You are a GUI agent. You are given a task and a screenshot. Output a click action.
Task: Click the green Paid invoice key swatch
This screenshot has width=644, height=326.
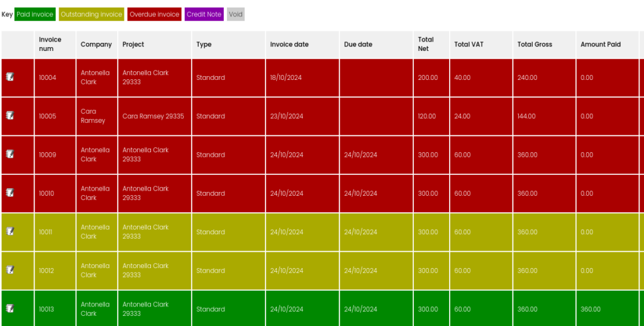[x=35, y=14]
